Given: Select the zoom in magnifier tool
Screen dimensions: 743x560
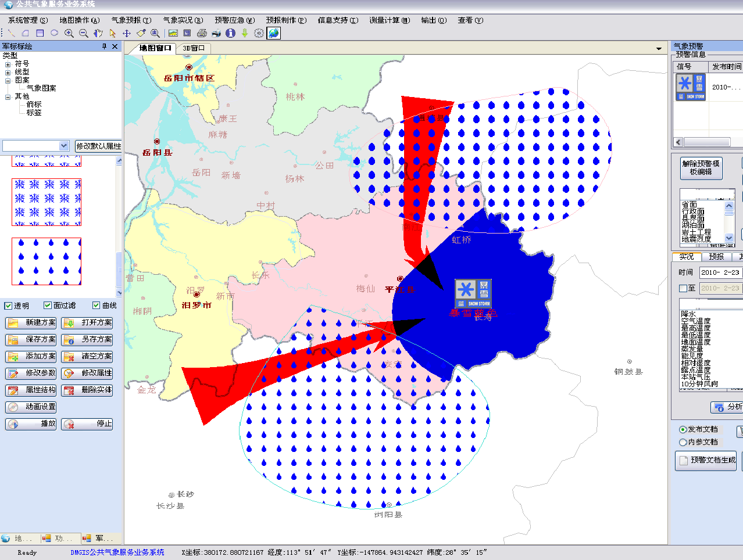Looking at the screenshot, I should (x=69, y=33).
